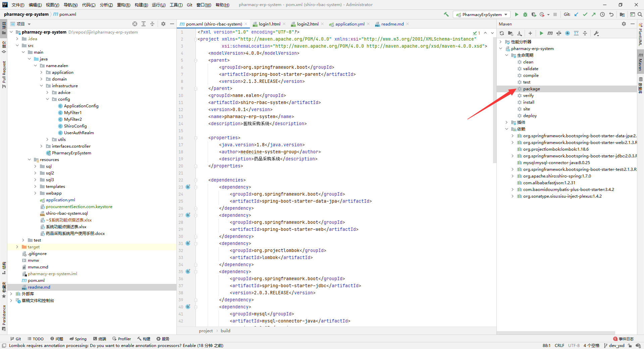Open the 文件(F) menu
This screenshot has height=349, width=644.
[18, 5]
